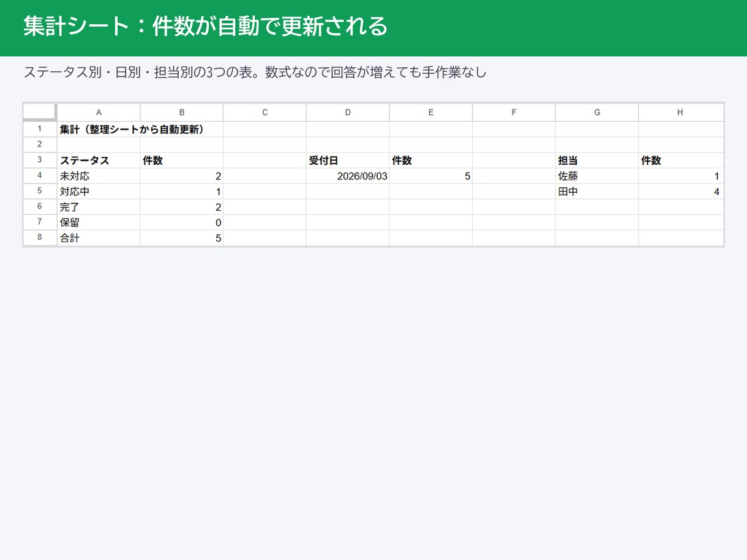Click the count value next to 未対応
Screen dimensions: 747x560
click(182, 176)
